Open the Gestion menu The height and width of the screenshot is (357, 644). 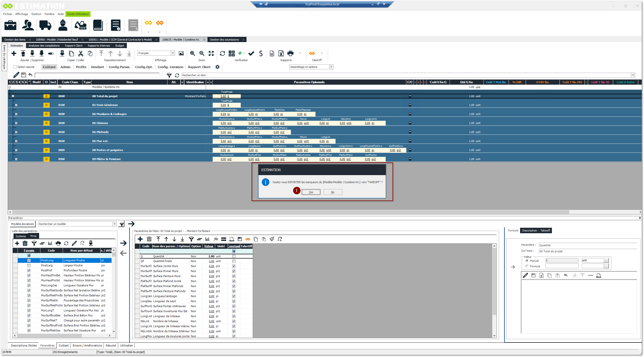(x=36, y=14)
